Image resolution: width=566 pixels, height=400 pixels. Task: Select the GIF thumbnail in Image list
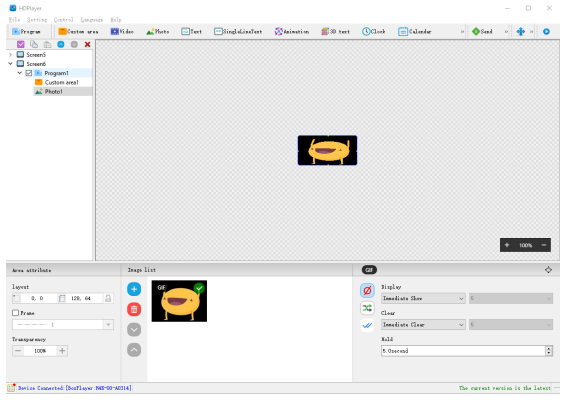pyautogui.click(x=179, y=301)
